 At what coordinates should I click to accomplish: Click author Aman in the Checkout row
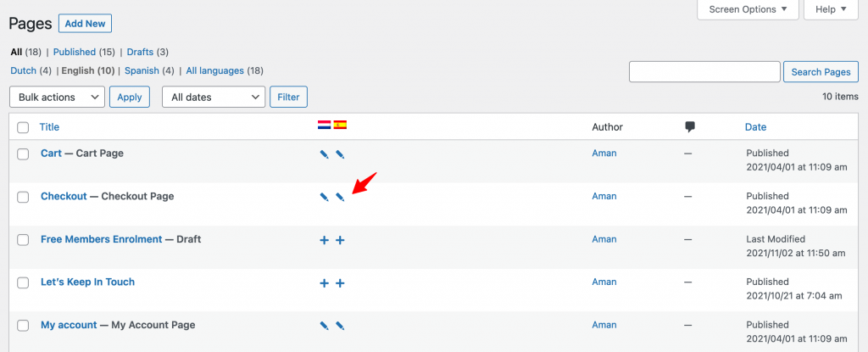point(604,196)
